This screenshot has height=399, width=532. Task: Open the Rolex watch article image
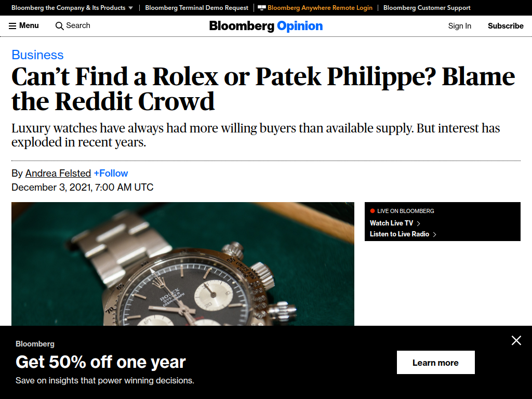click(x=183, y=264)
